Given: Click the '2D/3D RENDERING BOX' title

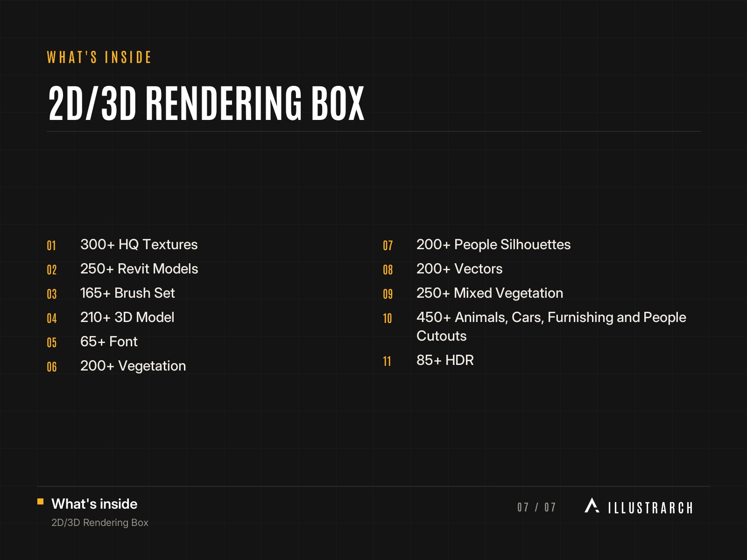Looking at the screenshot, I should click(x=206, y=104).
